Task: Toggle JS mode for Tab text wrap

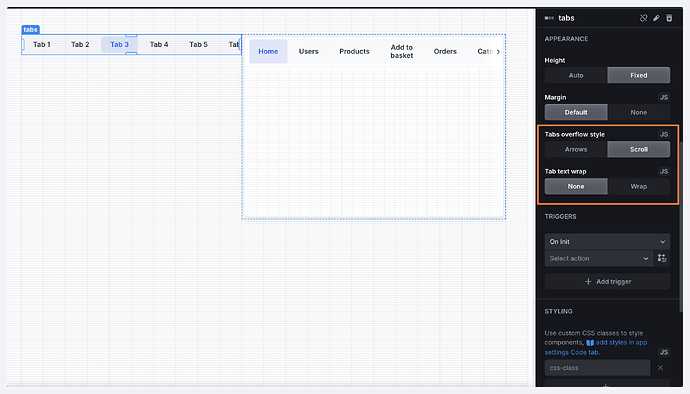Action: [x=664, y=171]
